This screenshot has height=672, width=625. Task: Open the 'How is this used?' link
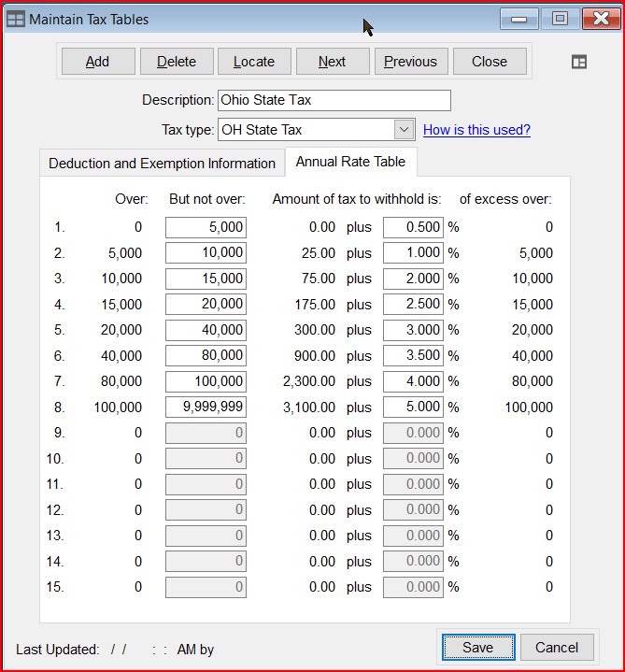click(476, 129)
